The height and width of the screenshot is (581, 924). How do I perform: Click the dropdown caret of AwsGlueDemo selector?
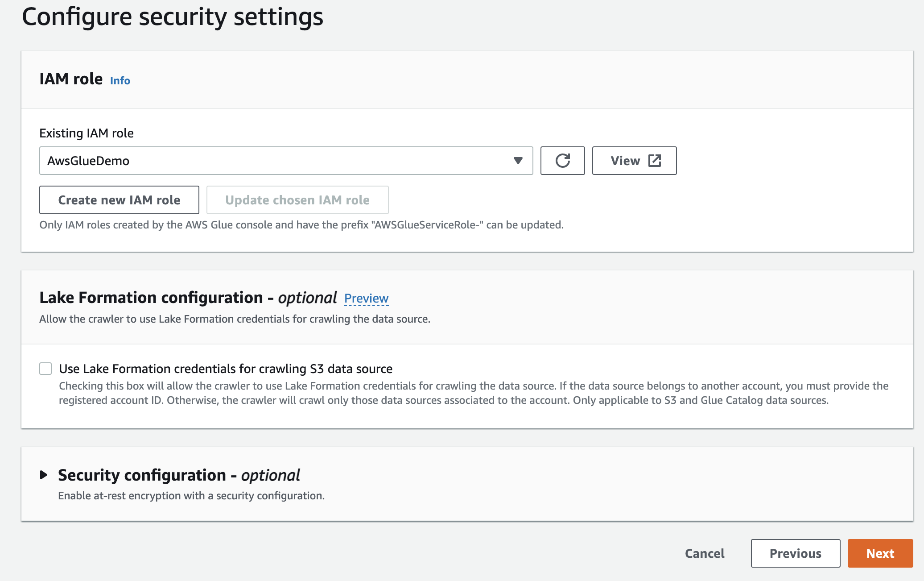[x=518, y=161]
